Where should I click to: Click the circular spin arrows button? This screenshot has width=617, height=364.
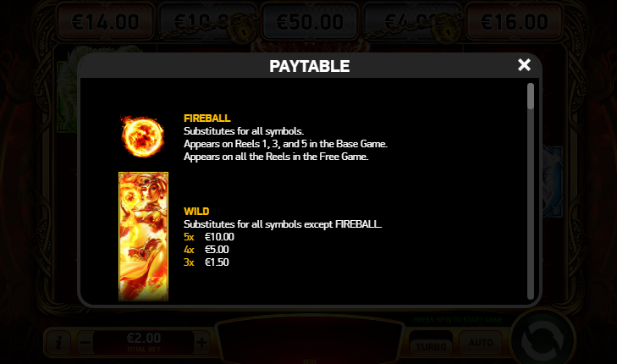(x=543, y=339)
